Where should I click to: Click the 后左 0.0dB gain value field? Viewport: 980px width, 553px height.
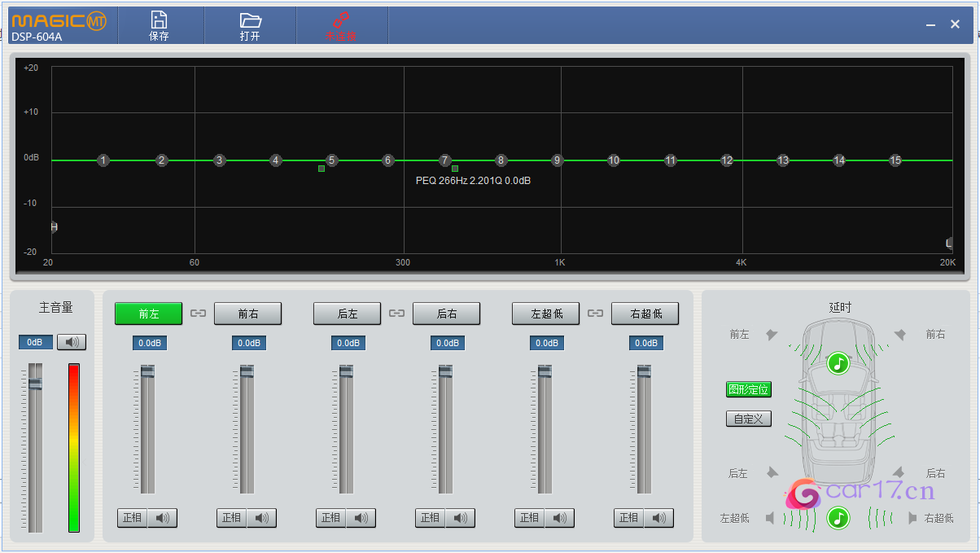[x=348, y=343]
